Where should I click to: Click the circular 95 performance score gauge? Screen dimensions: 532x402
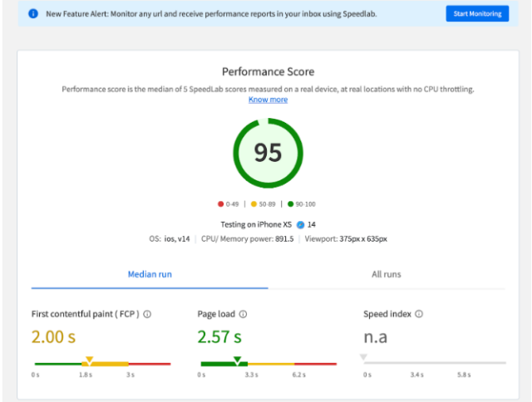268,152
